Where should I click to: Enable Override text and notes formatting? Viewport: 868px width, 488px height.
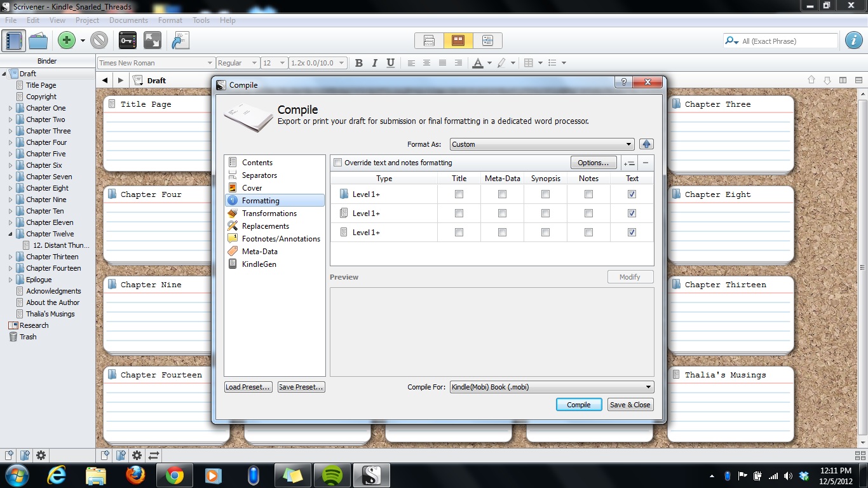click(x=338, y=163)
